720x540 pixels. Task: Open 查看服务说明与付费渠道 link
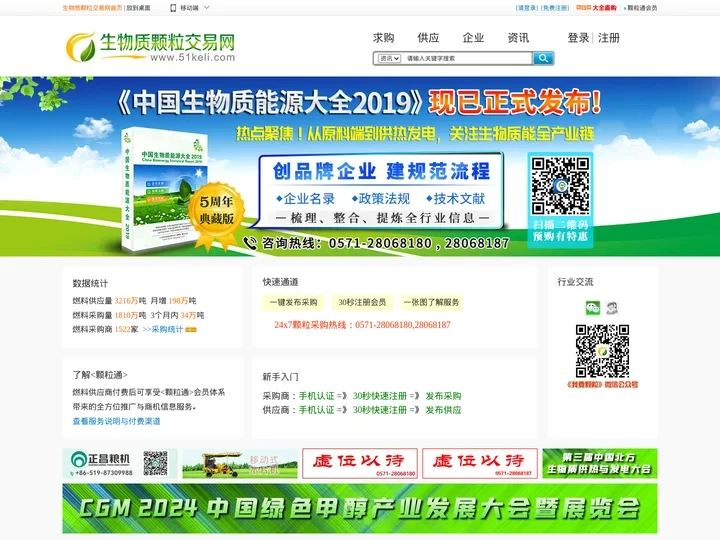[117, 421]
